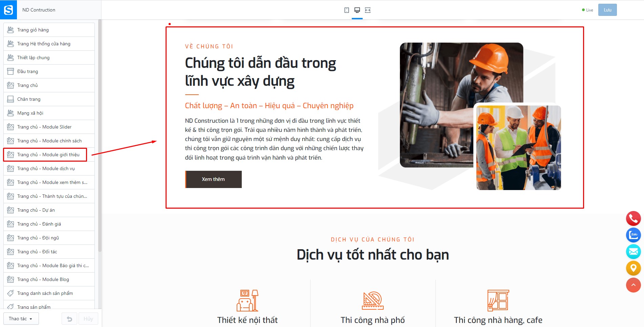Click the red phone call floating icon
Image resolution: width=644 pixels, height=327 pixels.
coord(633,218)
